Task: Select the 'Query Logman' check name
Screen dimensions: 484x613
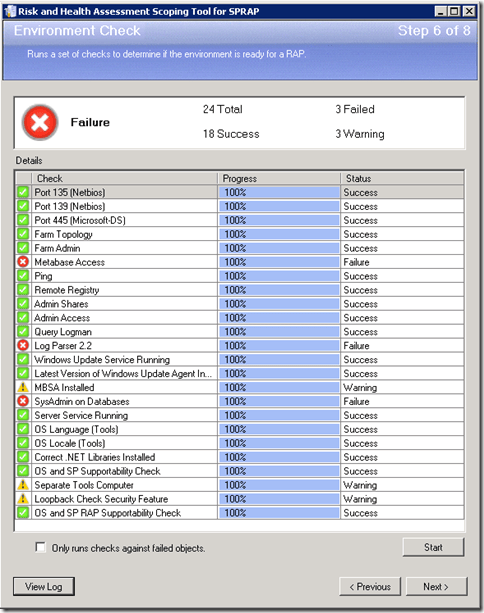Action: 63,332
